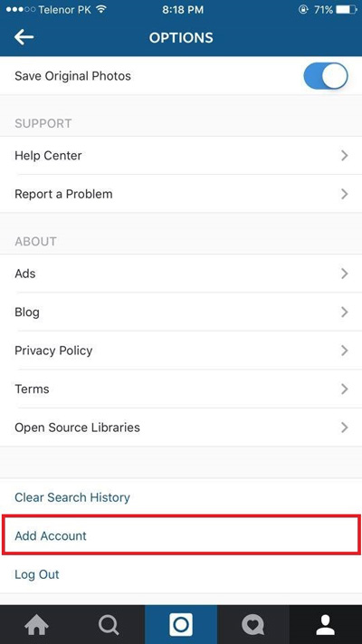Tap the Log Out link
The height and width of the screenshot is (644, 362).
point(37,574)
